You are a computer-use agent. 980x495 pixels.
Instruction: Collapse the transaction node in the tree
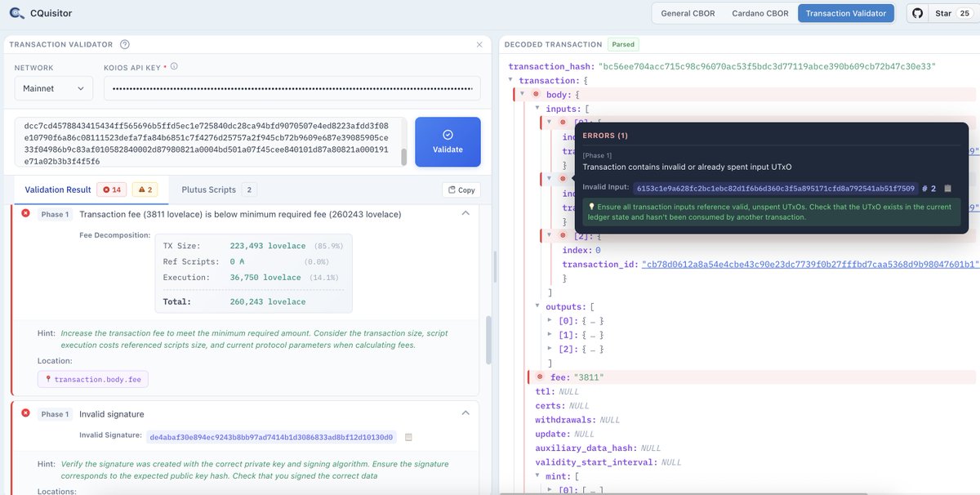click(x=511, y=81)
